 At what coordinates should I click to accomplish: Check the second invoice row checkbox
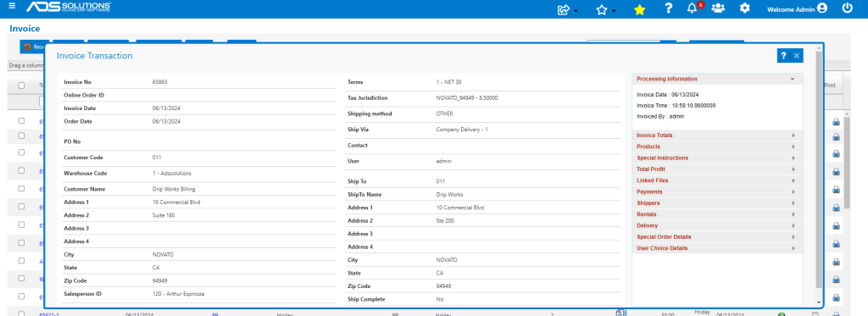click(x=21, y=136)
